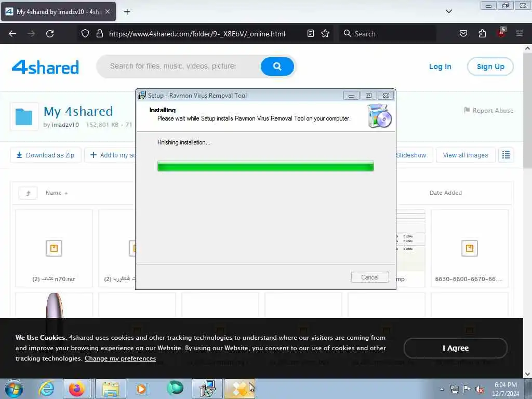The image size is (532, 399).
Task: Click the Log In link
Action: tap(440, 66)
